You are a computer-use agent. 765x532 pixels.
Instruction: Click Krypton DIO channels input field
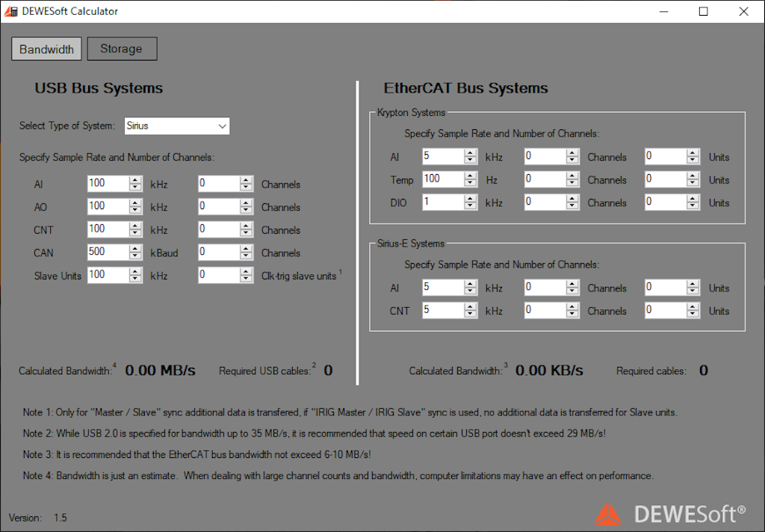545,202
